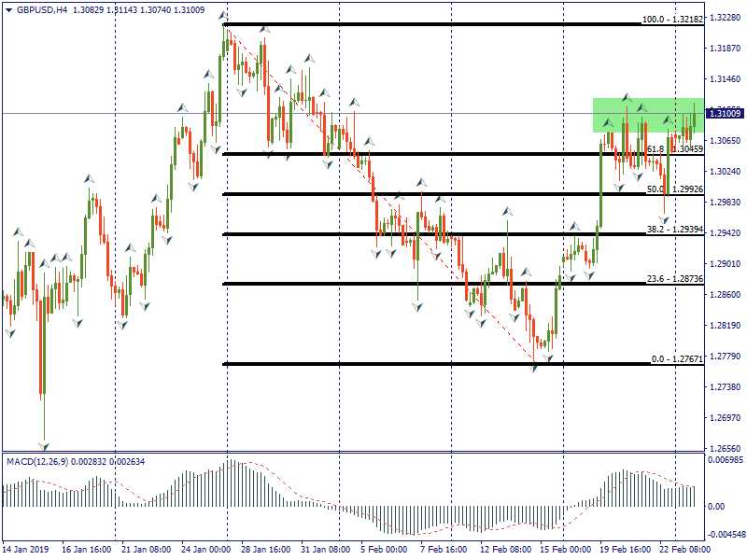The width and height of the screenshot is (747, 560).
Task: Click the 100.0 - 1.32182 Fibonacci level label
Action: pyautogui.click(x=671, y=19)
